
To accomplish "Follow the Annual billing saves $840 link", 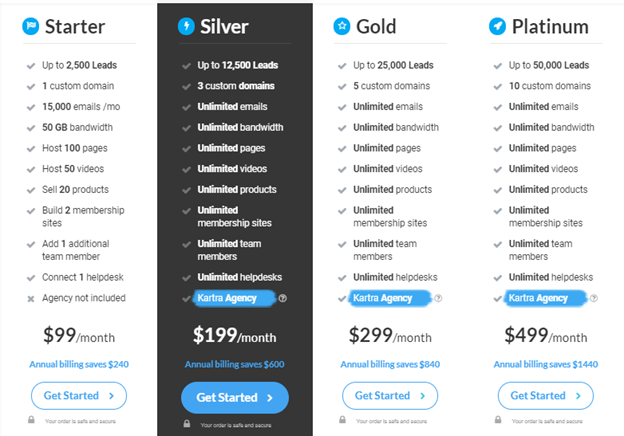I will click(x=390, y=364).
